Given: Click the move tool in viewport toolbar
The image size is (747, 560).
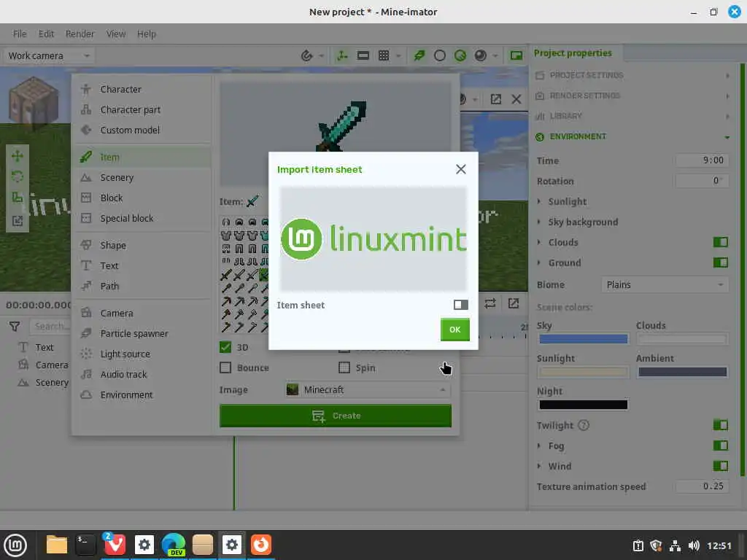Looking at the screenshot, I should pos(18,156).
